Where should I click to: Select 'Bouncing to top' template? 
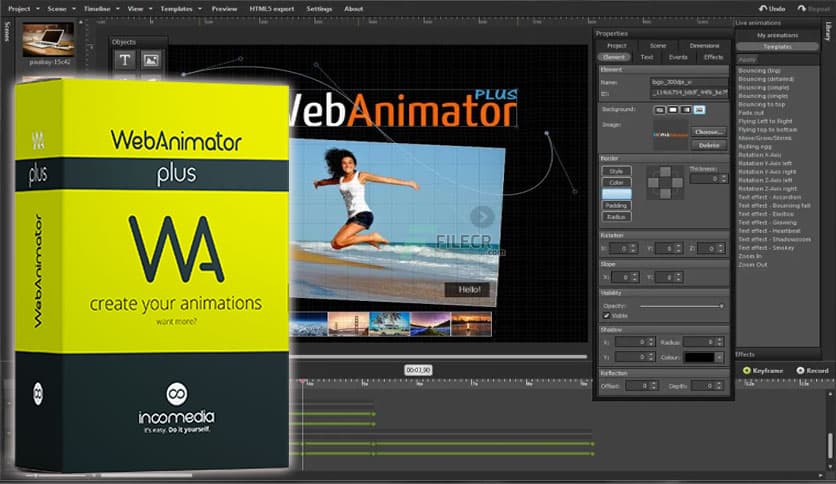click(x=761, y=104)
